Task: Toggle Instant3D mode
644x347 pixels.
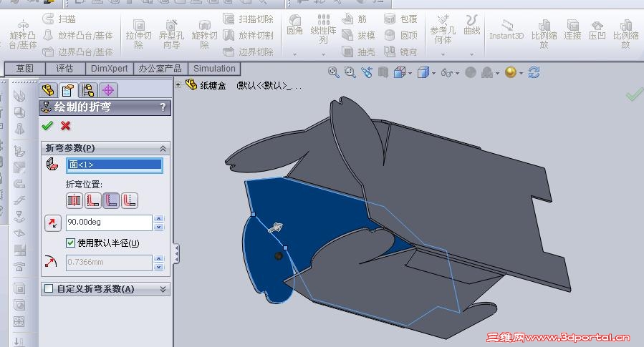Action: [x=506, y=29]
